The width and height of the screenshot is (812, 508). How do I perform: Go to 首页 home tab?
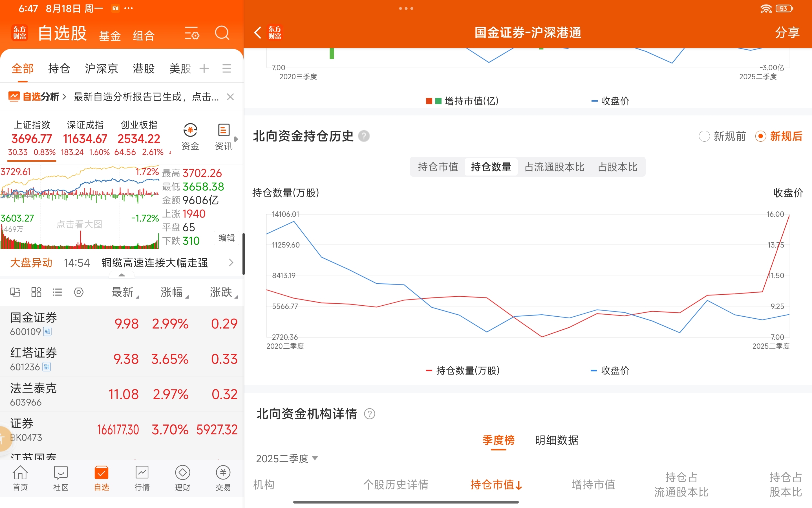pyautogui.click(x=20, y=478)
